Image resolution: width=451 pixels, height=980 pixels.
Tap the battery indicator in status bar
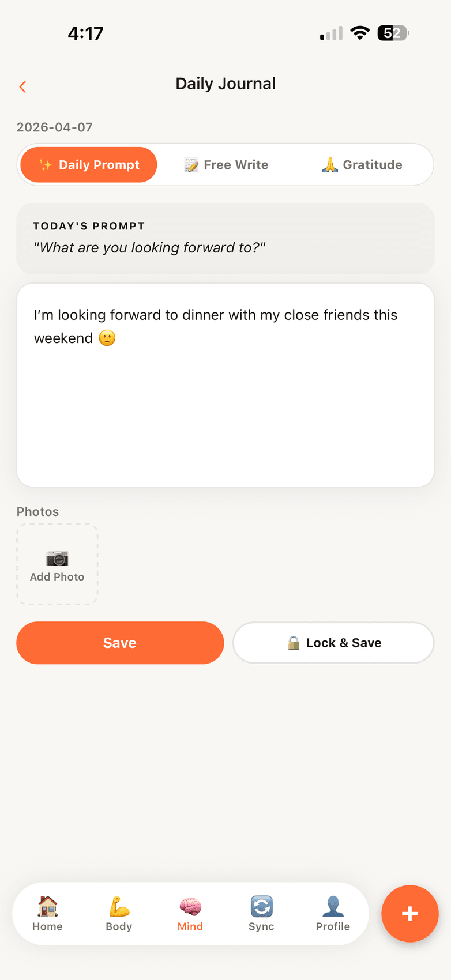pos(393,33)
